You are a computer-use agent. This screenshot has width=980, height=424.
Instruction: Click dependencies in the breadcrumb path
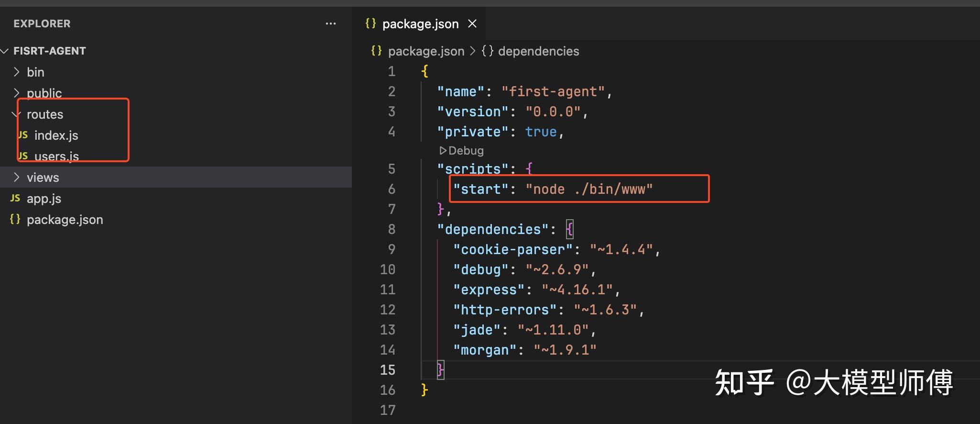pyautogui.click(x=538, y=51)
